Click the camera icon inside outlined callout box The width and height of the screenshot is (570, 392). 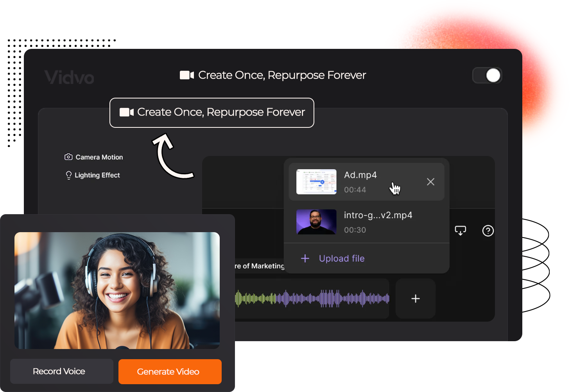coord(127,112)
